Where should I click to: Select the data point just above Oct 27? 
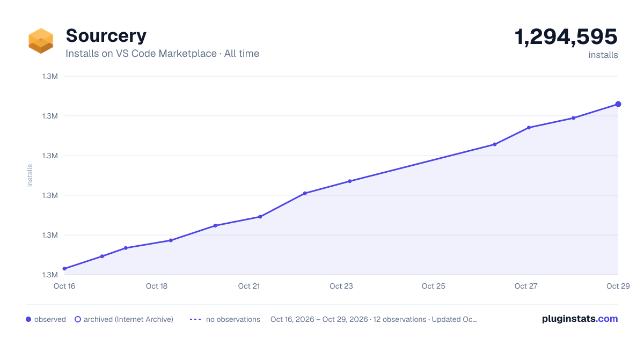click(529, 128)
